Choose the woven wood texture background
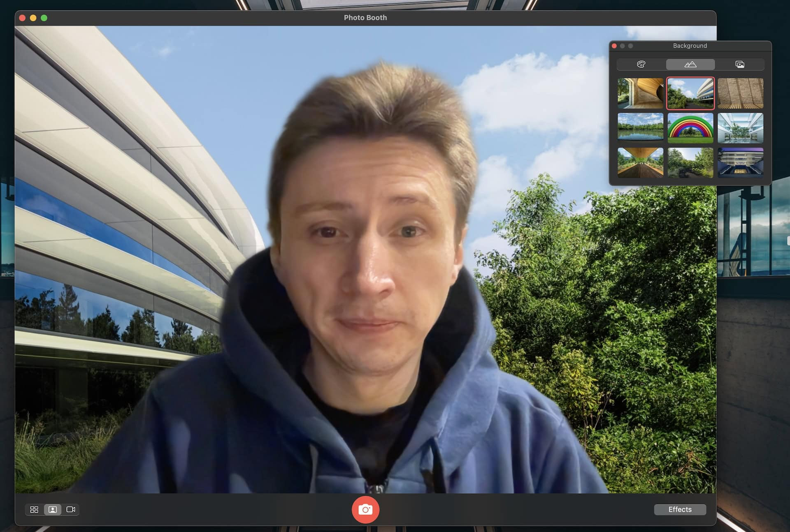This screenshot has width=790, height=532. [x=740, y=93]
